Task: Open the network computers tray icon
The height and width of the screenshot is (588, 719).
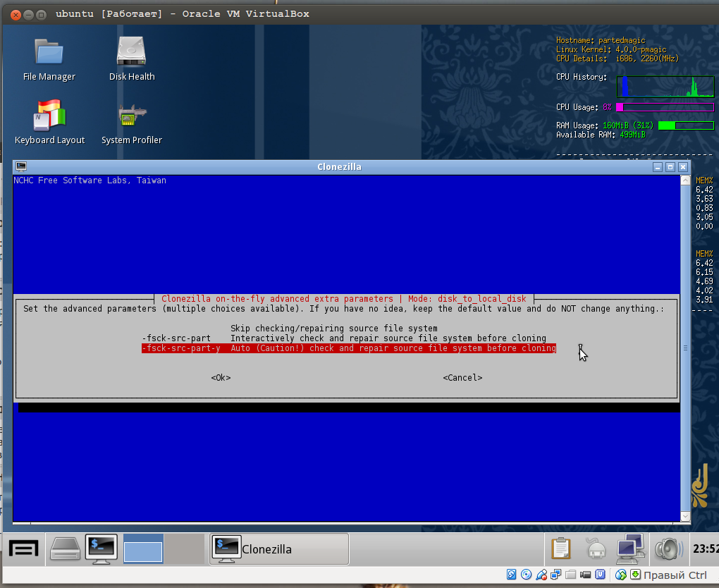Action: point(630,549)
